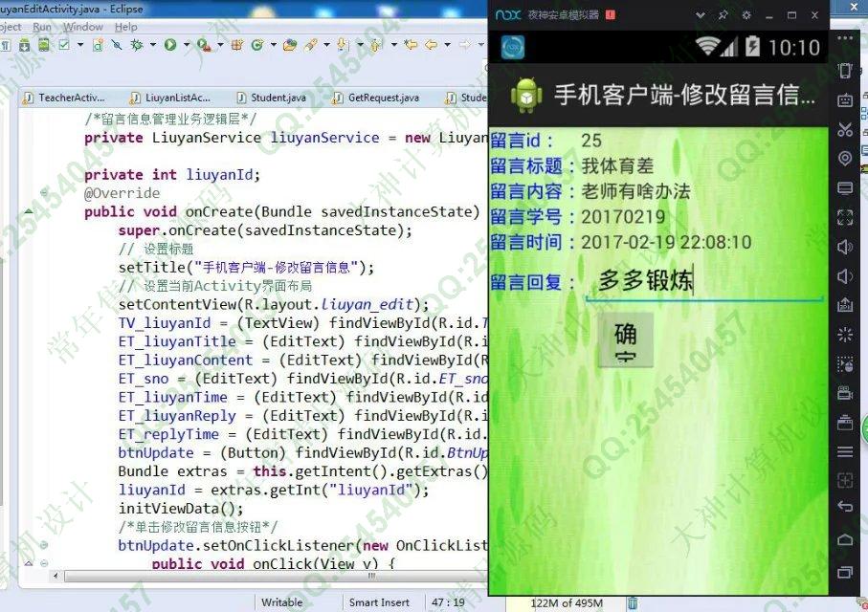The width and height of the screenshot is (868, 612).
Task: Expand the Lint check dropdown arrow
Action: (80, 45)
